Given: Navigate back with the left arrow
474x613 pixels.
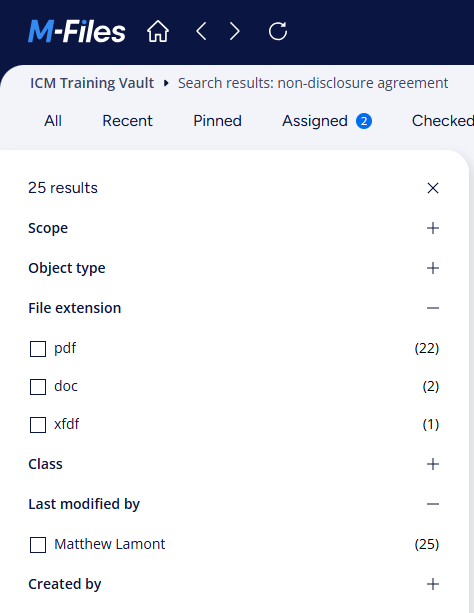Looking at the screenshot, I should click(x=201, y=31).
